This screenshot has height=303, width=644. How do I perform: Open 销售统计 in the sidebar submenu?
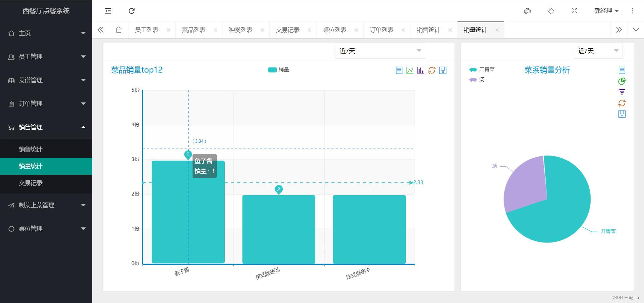46,149
